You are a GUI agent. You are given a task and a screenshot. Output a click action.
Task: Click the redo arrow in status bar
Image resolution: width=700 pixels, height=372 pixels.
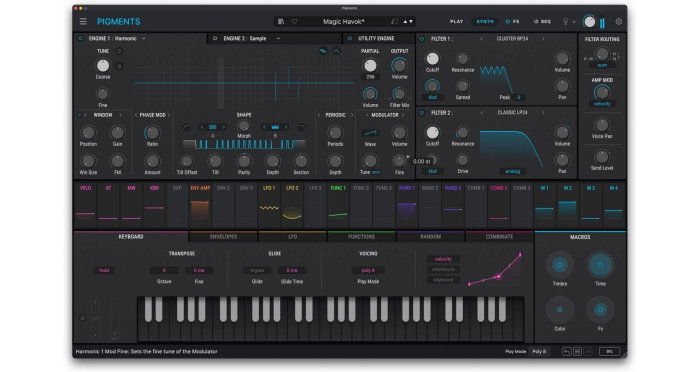588,351
